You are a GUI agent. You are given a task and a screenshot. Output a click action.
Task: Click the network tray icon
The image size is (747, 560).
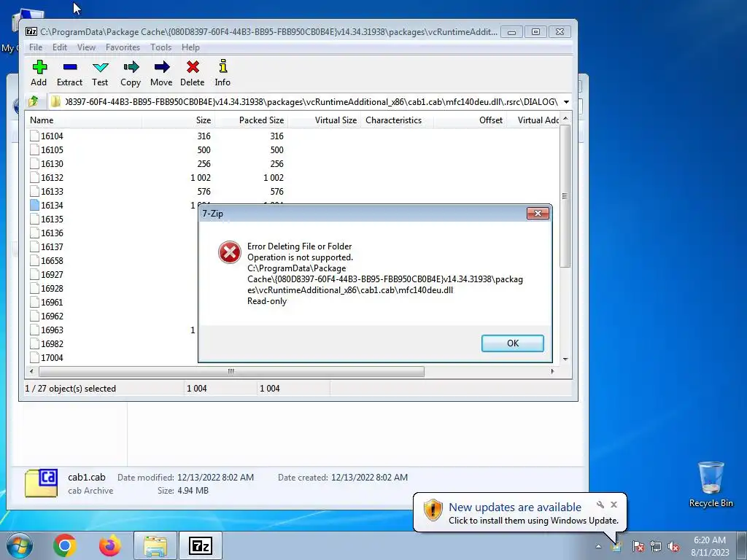coord(656,546)
